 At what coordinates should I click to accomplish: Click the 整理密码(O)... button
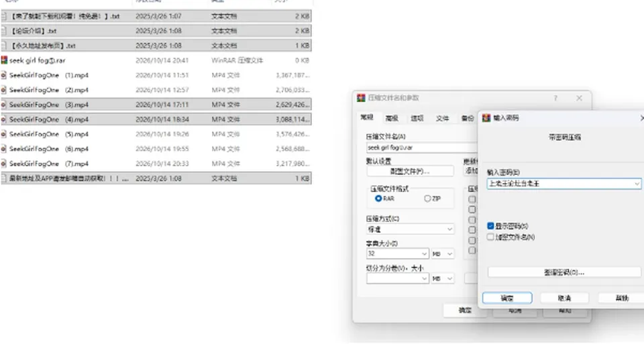[564, 272]
